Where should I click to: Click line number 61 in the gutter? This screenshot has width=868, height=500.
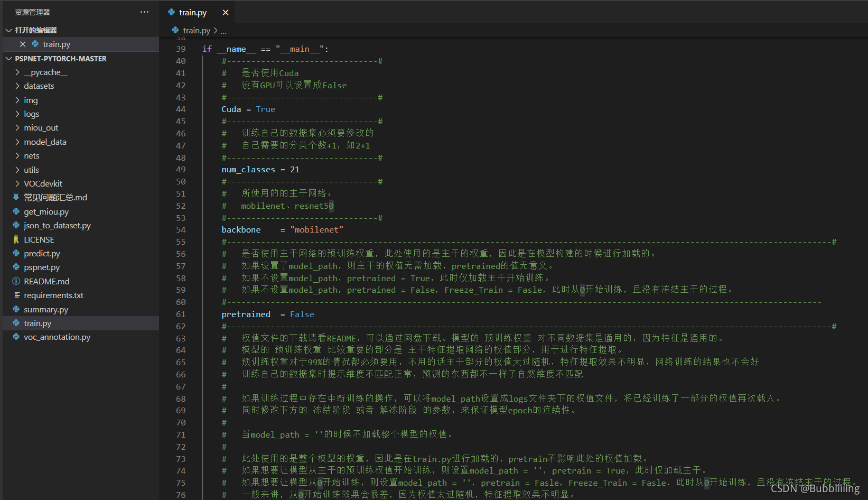(181, 314)
